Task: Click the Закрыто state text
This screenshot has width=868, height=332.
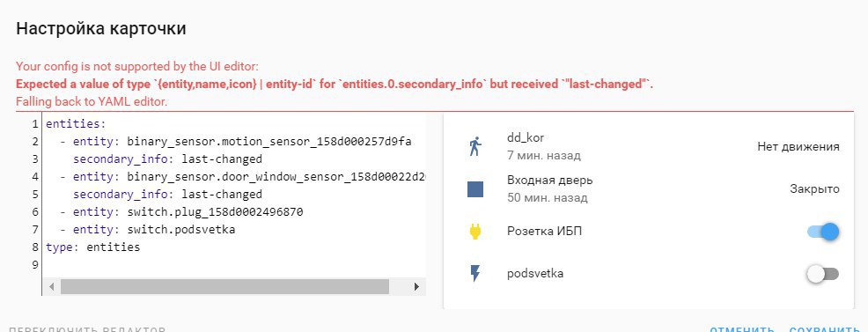Action: 814,189
